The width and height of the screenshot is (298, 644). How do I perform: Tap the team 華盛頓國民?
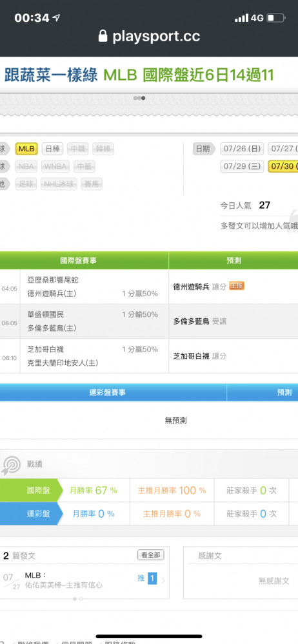coord(46,315)
